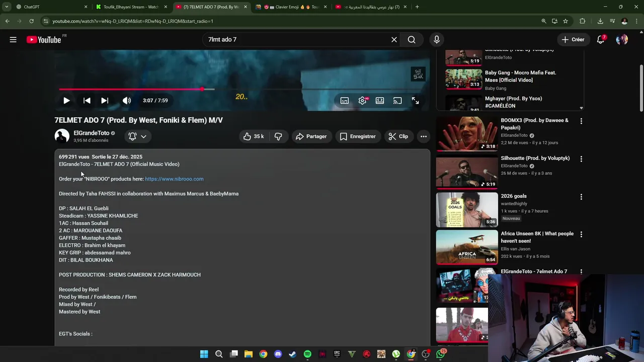Bookmark this page with the star
The width and height of the screenshot is (644, 362).
[x=566, y=21]
